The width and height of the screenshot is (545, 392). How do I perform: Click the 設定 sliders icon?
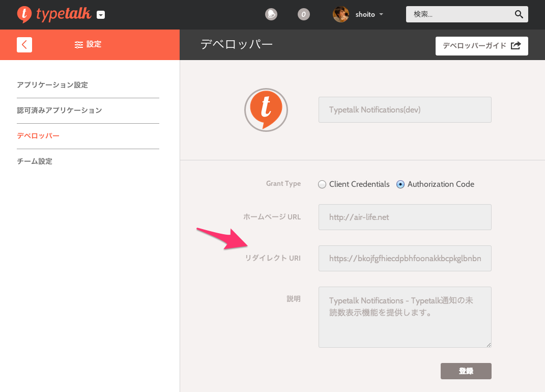point(79,44)
